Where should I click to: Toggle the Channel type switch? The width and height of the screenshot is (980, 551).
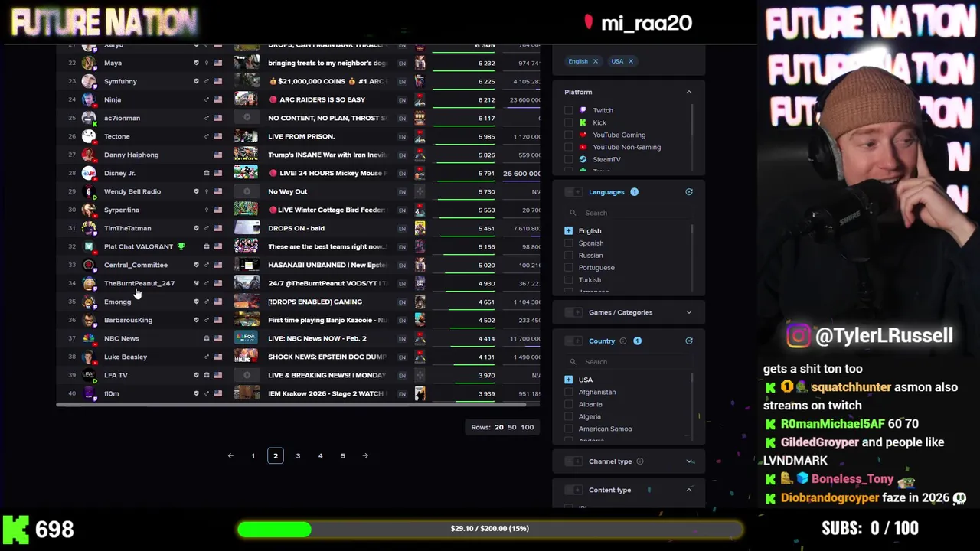[573, 461]
